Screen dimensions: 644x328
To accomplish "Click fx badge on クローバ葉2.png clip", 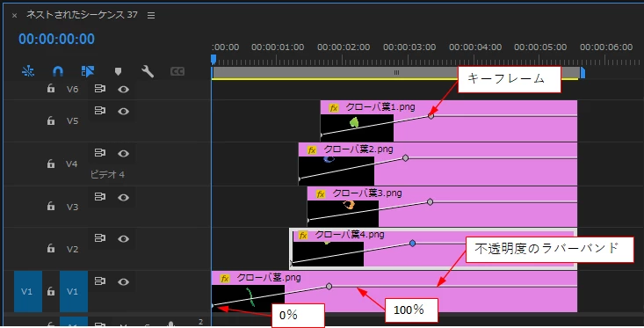I will point(312,150).
